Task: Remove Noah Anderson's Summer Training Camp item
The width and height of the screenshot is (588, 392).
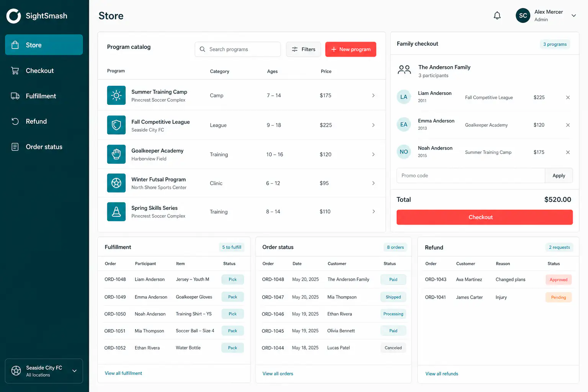Action: 568,152
